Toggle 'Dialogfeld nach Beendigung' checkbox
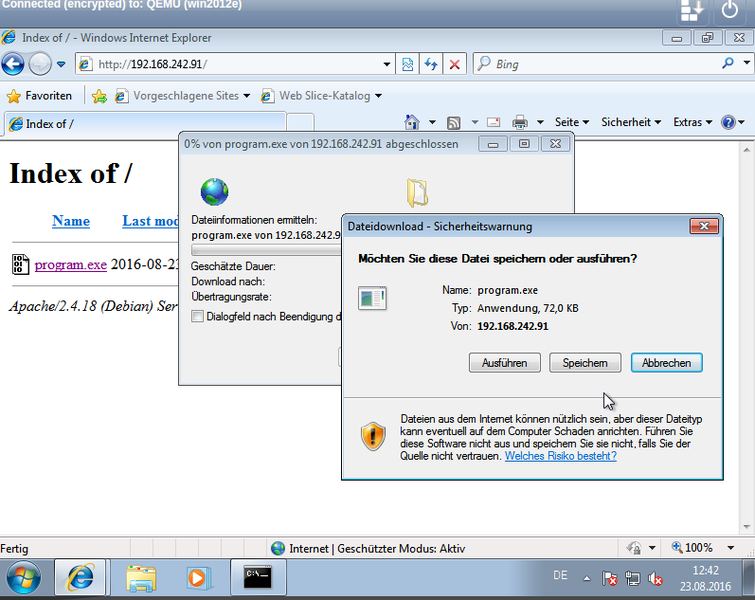 [x=197, y=317]
